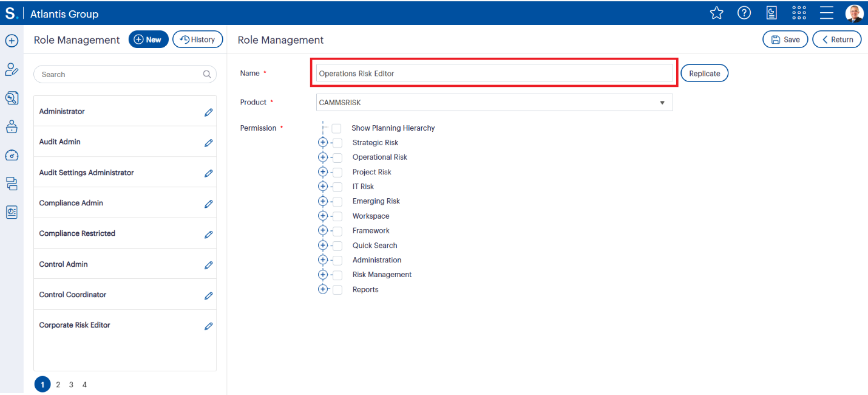Expand the Workspace tree node

323,216
